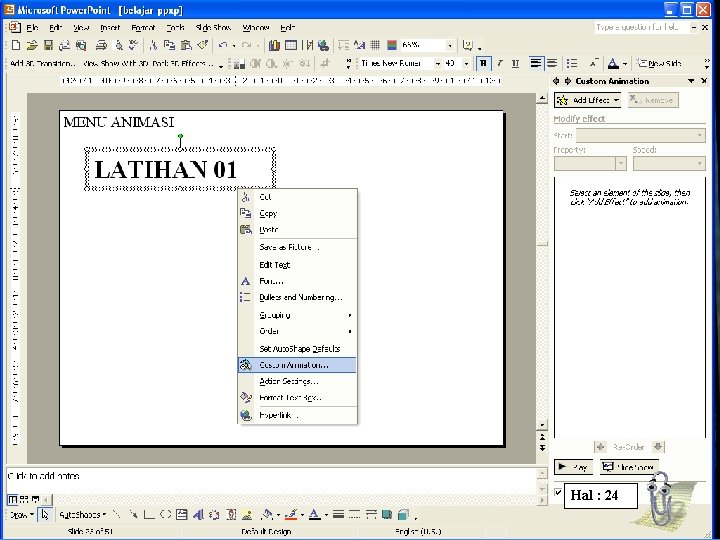Insert Picture from the Drawing toolbar
The width and height of the screenshot is (720, 540).
point(247,515)
